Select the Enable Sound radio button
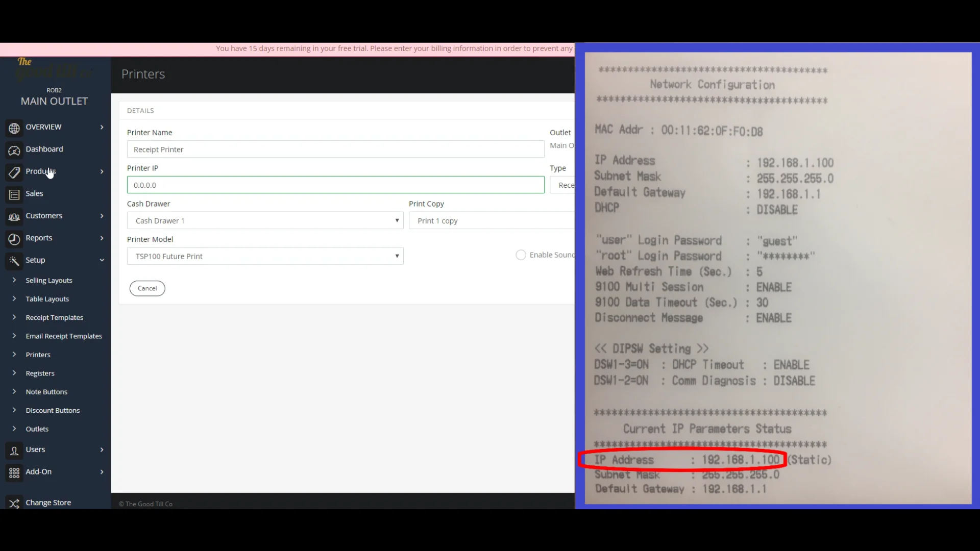 pyautogui.click(x=521, y=255)
